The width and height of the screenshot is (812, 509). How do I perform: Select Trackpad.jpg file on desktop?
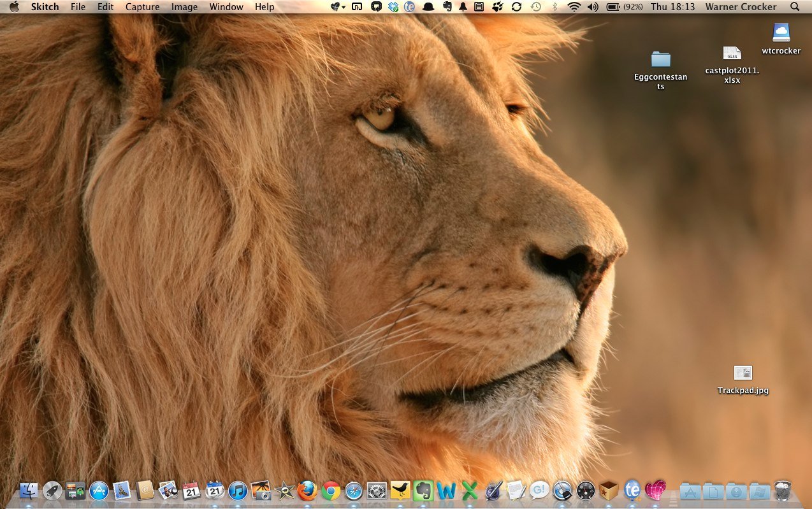point(743,380)
